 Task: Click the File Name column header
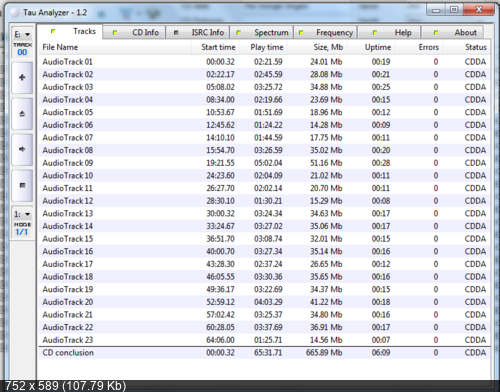[115, 47]
